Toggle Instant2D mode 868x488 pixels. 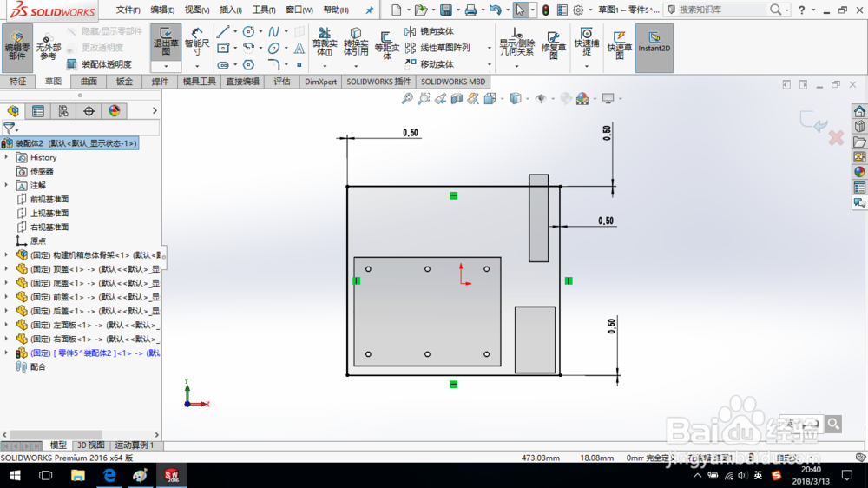click(x=654, y=48)
